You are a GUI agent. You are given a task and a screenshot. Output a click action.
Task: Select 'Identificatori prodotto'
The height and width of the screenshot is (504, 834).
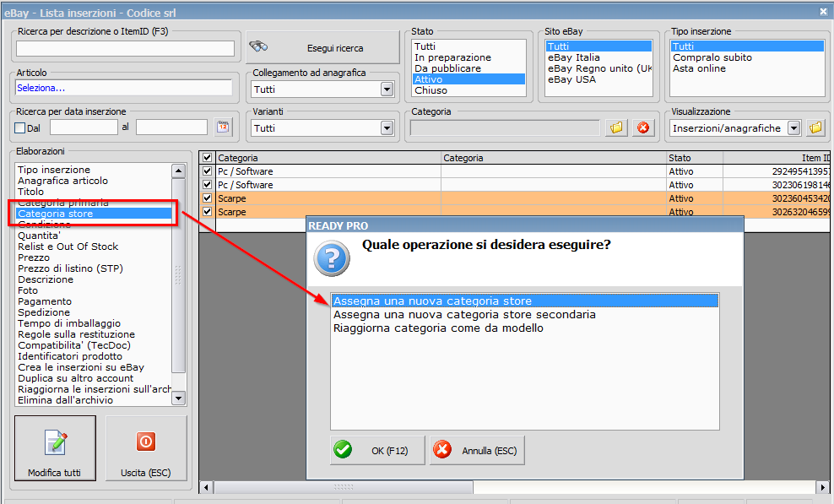tap(94, 356)
